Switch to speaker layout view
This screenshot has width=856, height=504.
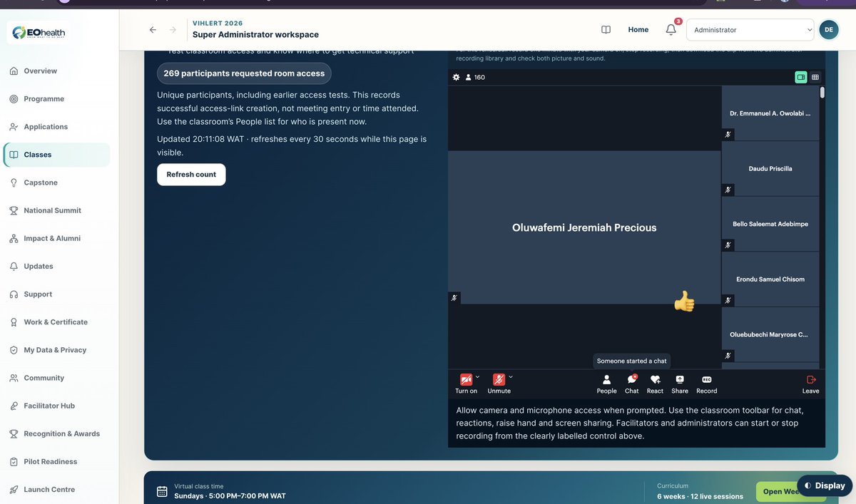(x=801, y=77)
